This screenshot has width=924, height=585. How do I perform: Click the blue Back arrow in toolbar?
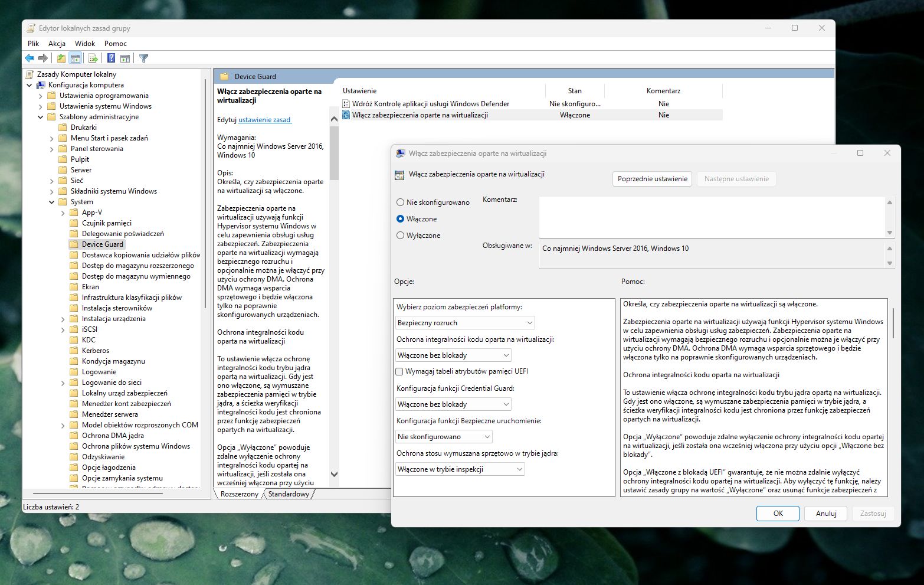point(30,58)
